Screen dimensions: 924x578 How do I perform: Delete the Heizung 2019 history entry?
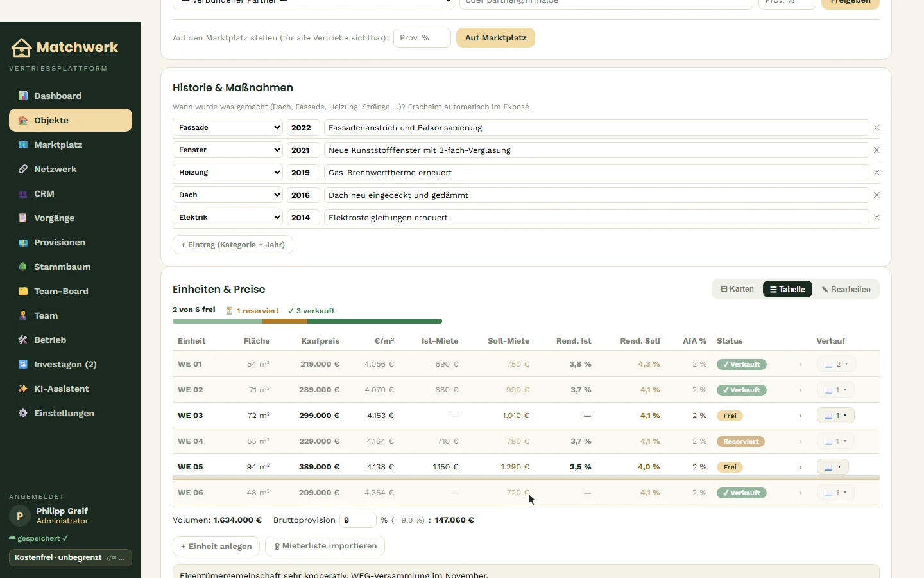[x=877, y=173]
